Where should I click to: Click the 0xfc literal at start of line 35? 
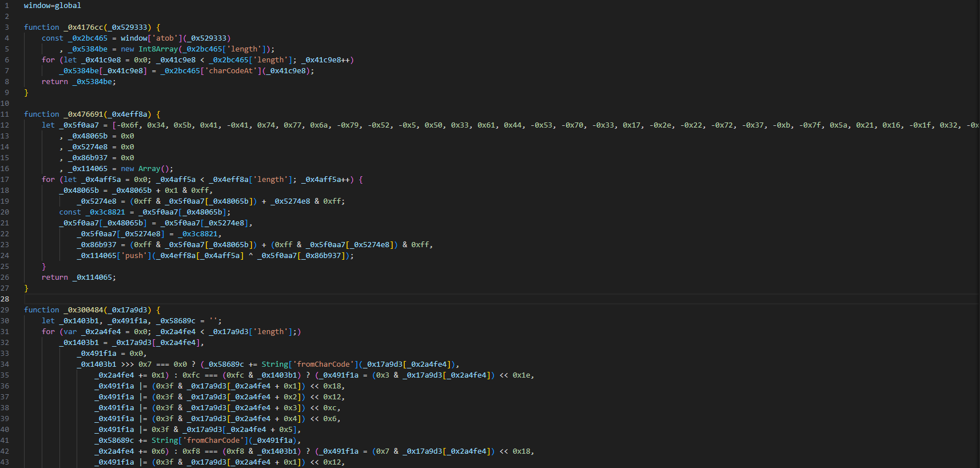191,375
